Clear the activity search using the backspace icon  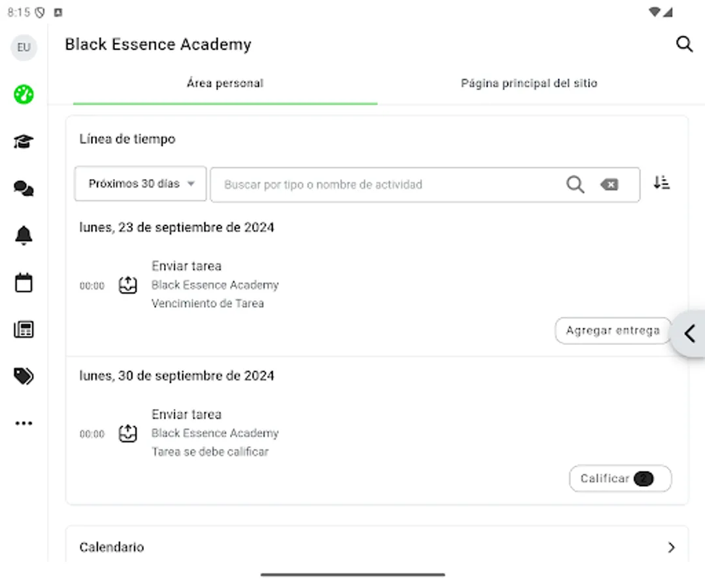click(x=609, y=184)
